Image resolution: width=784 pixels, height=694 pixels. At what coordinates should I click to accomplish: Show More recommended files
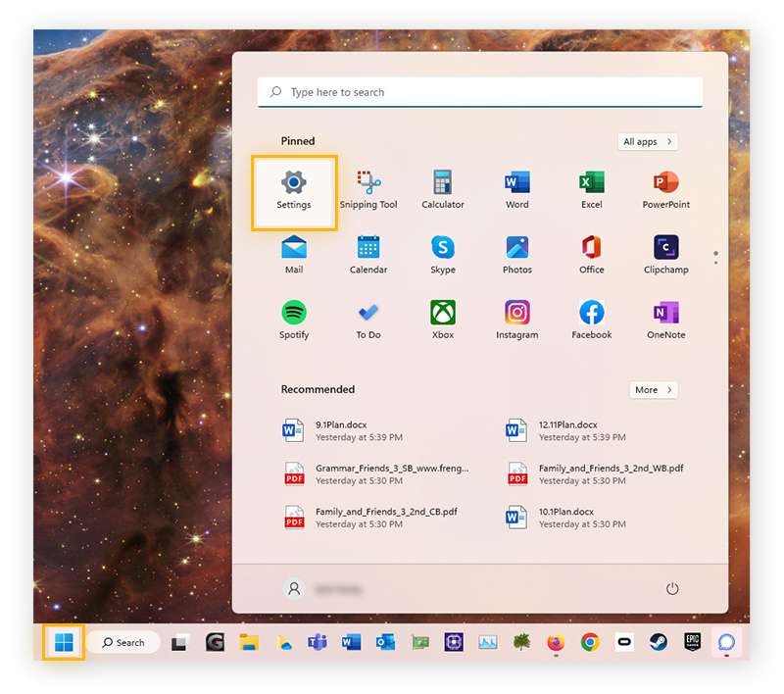click(653, 389)
